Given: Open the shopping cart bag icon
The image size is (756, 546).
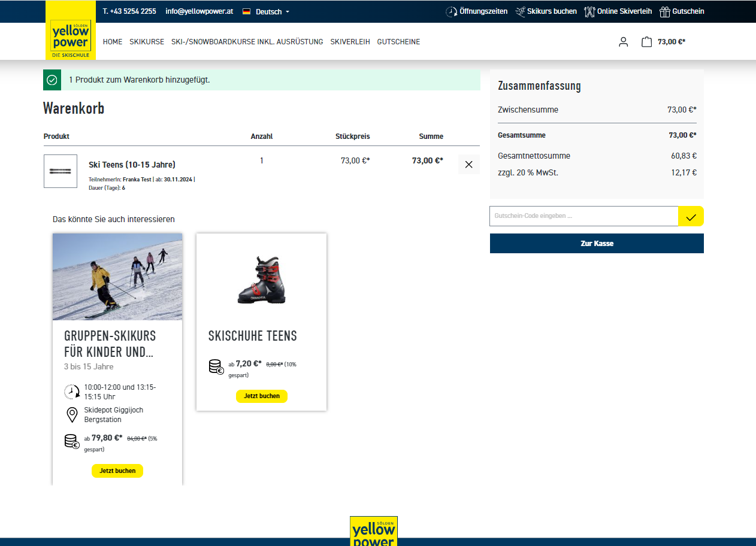Looking at the screenshot, I should click(x=646, y=42).
